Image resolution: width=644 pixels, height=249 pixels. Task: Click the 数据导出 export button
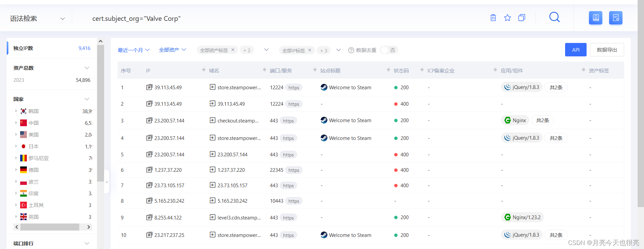[x=607, y=50]
